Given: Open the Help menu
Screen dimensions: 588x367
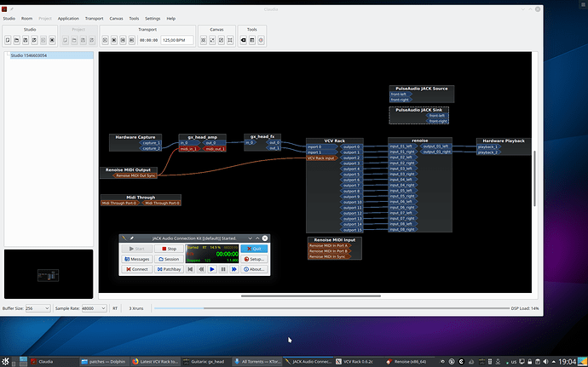Looking at the screenshot, I should tap(171, 19).
